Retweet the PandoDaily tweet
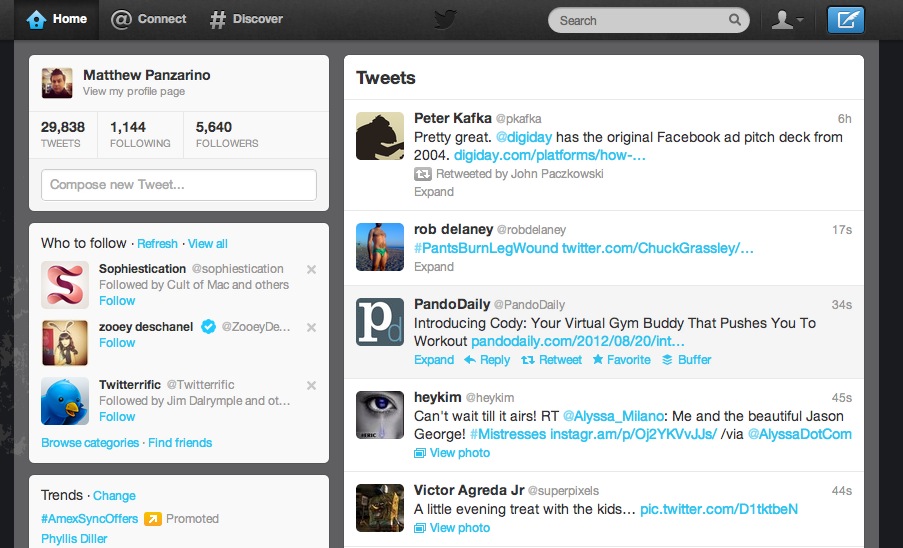Viewport: 903px width, 548px height. tap(551, 360)
